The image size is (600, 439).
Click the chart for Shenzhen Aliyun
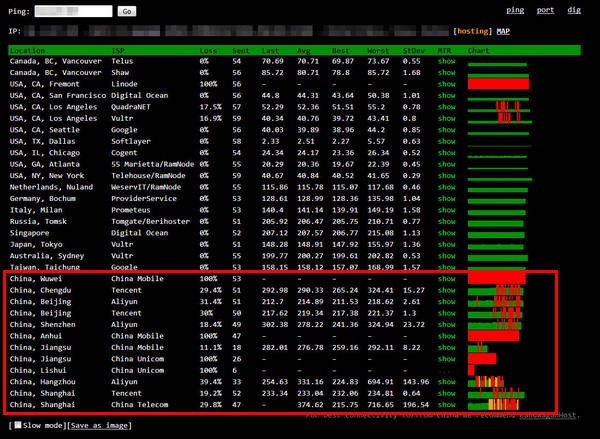495,324
